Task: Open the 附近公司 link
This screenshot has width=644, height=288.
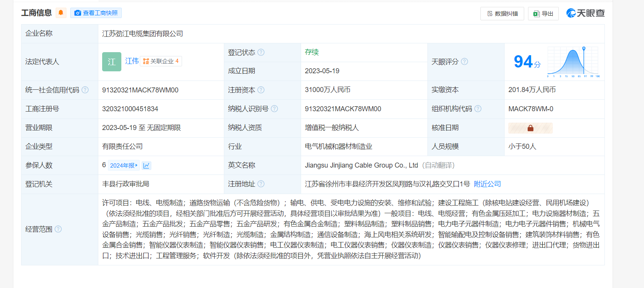Action: (x=487, y=184)
